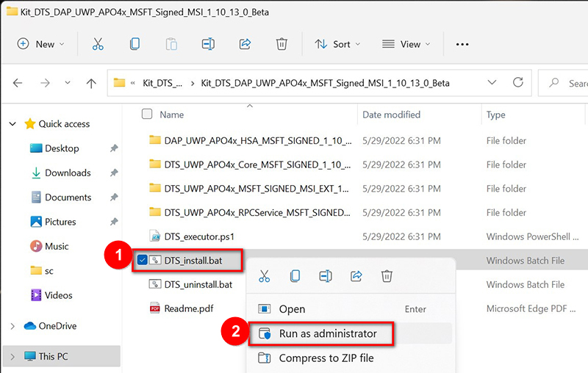Open the View dropdown menu
The image size is (588, 373).
click(406, 44)
